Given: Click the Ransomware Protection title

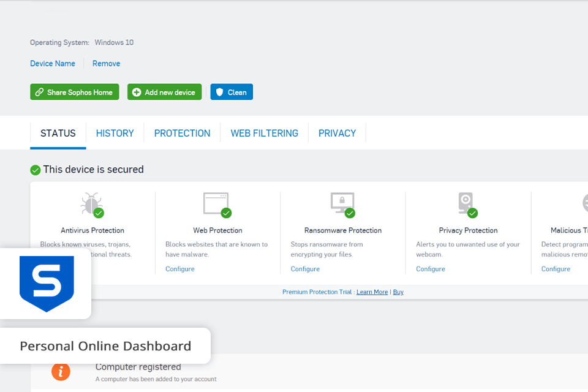Looking at the screenshot, I should 343,230.
